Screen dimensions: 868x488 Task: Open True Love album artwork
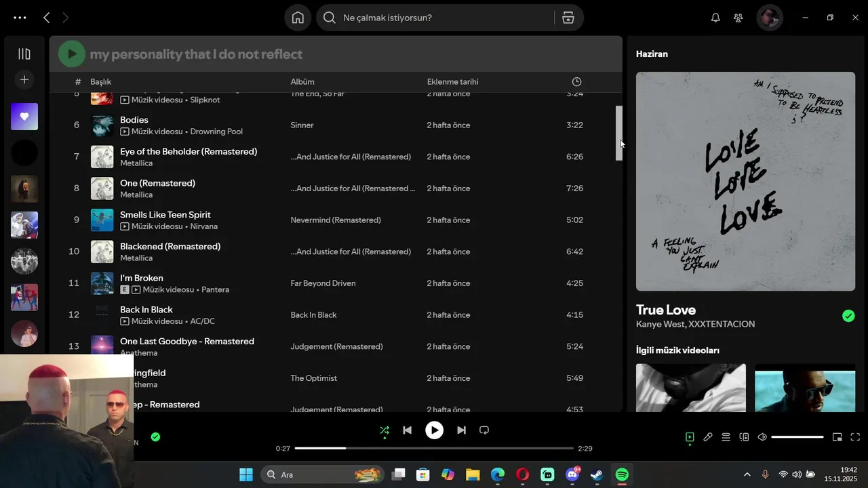point(745,181)
